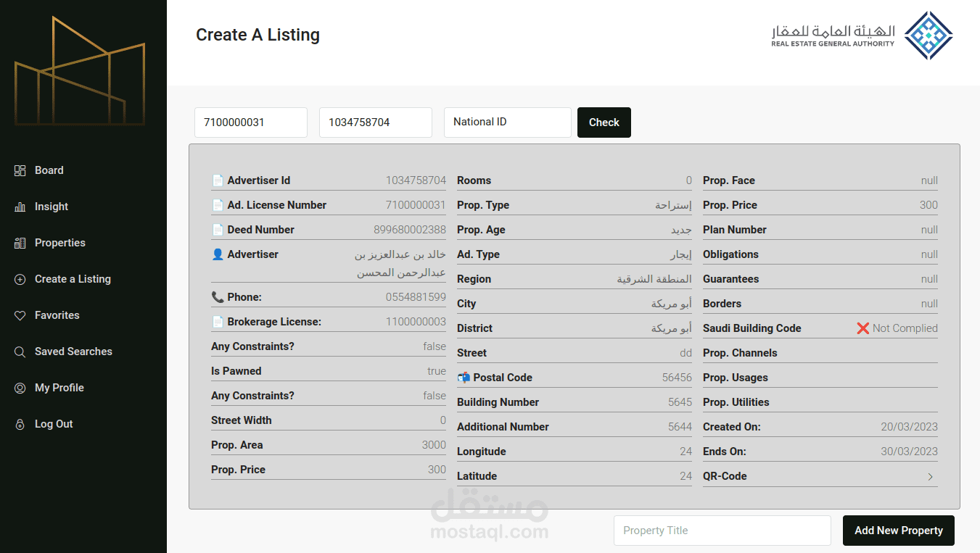The image size is (980, 553).
Task: Click the Insight bar chart icon
Action: click(20, 207)
